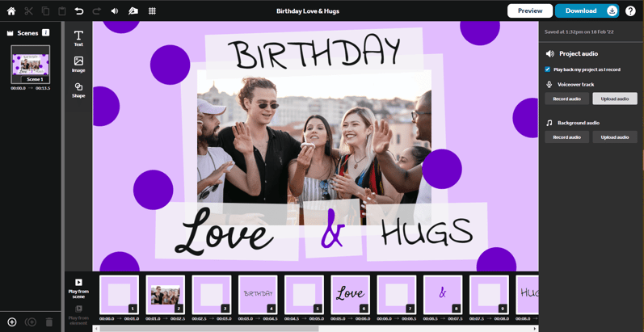
Task: Click the Project audio heading
Action: point(579,54)
